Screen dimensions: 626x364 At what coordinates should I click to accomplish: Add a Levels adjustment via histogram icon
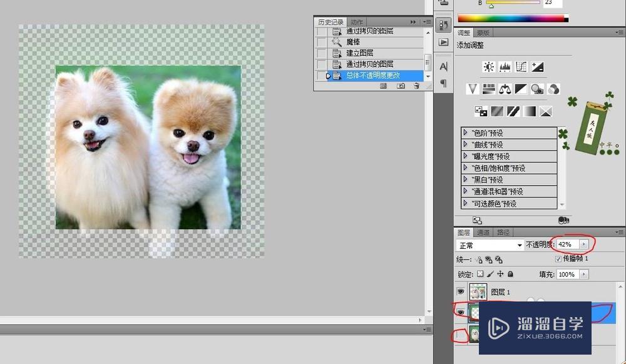(x=505, y=67)
